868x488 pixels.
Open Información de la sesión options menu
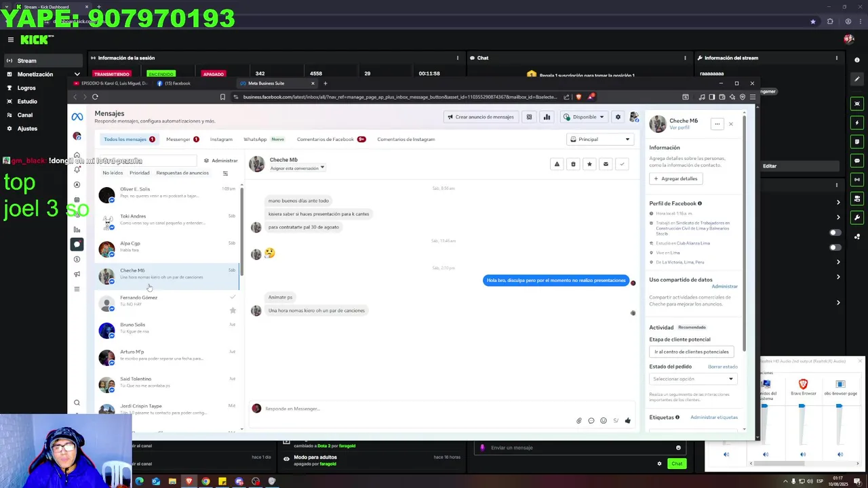tap(458, 58)
